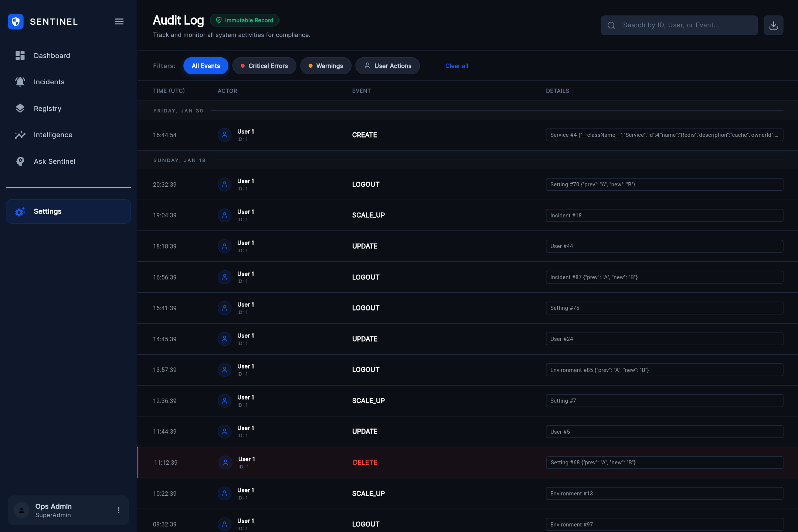Click the Incidents alarm bell icon
The width and height of the screenshot is (798, 532).
click(x=20, y=82)
